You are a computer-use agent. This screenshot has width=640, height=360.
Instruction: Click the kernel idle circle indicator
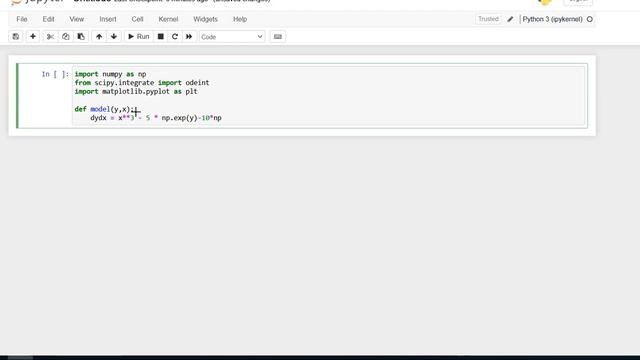tap(589, 19)
